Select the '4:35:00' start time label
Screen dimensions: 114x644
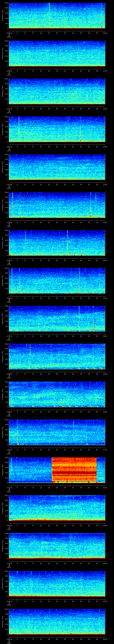click(9, 261)
